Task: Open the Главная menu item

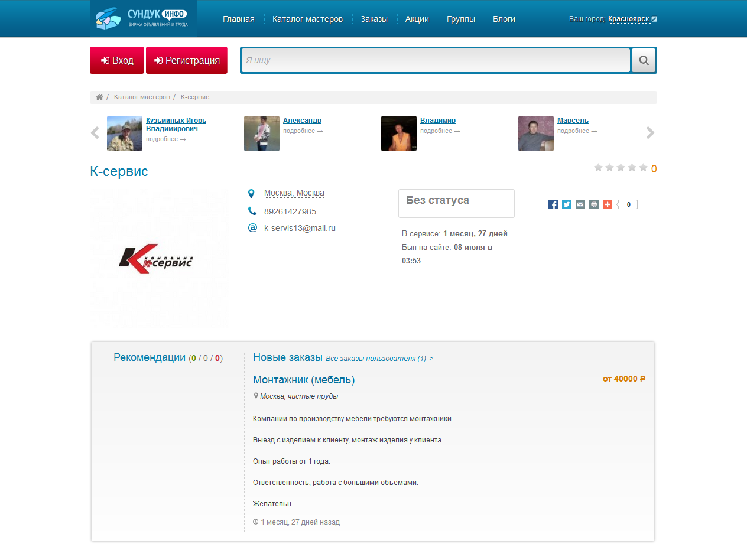Action: pyautogui.click(x=239, y=19)
